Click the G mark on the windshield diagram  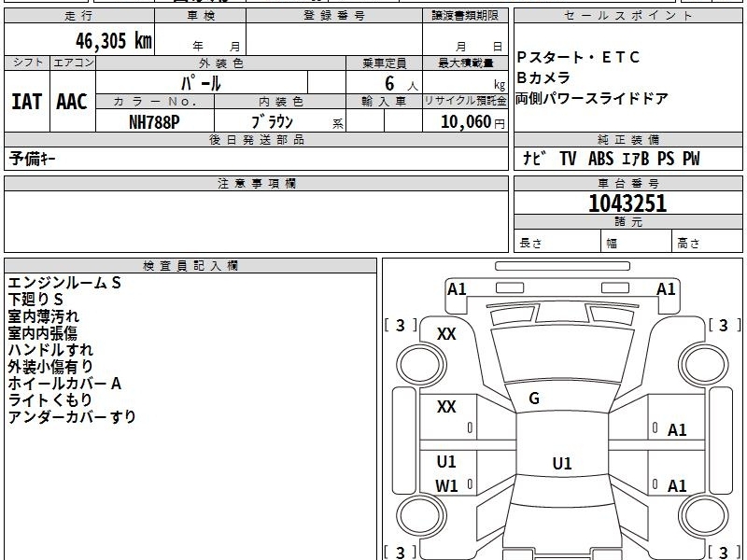click(534, 399)
